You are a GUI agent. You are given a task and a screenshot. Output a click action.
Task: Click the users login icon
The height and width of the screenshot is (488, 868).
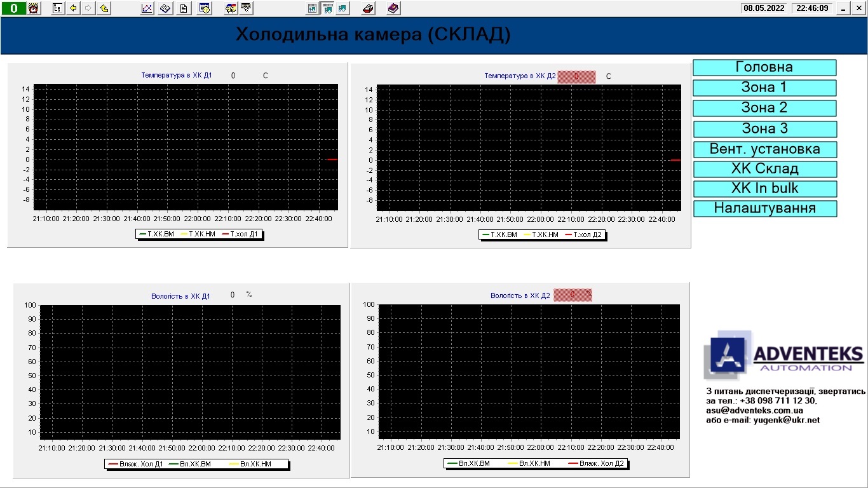(x=231, y=8)
